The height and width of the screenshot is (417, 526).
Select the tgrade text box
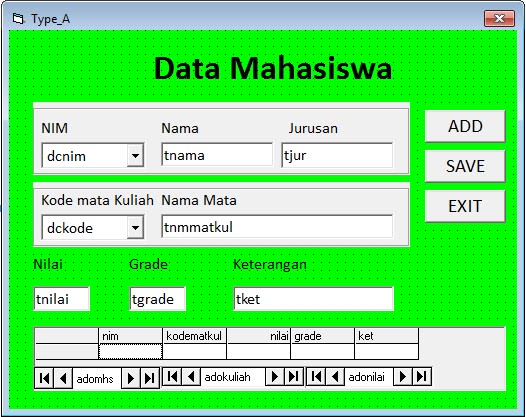pos(158,299)
